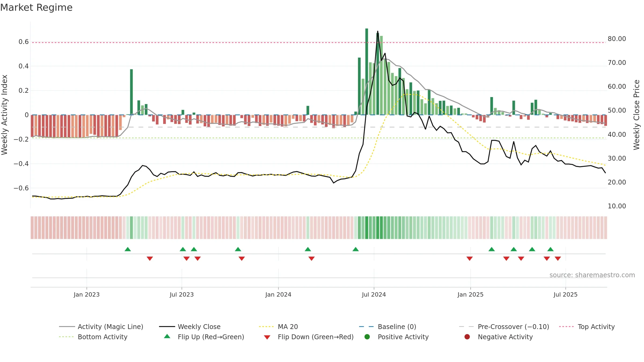This screenshot has width=644, height=362.
Task: Click the last red flip-down triangle near Jul 2025
Action: (x=558, y=258)
